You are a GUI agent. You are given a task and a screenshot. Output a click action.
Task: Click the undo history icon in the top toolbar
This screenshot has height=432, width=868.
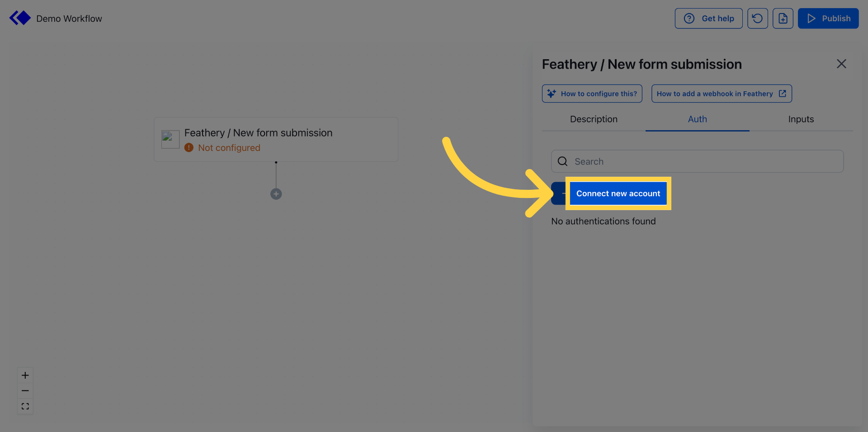758,18
